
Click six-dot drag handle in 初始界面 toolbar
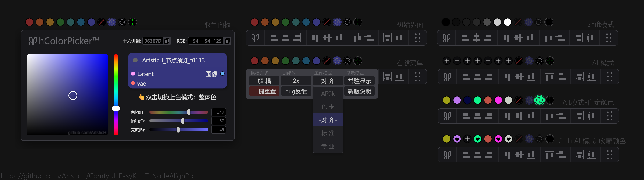[x=417, y=38]
